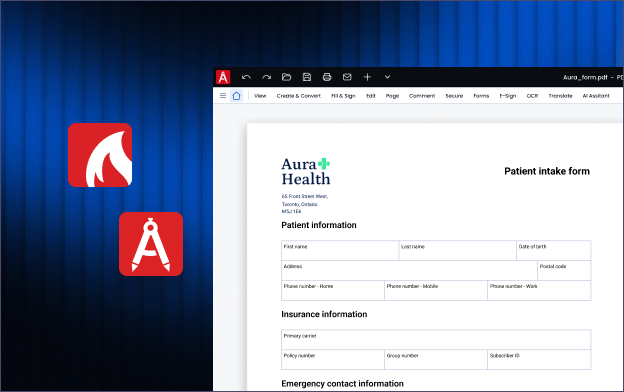The image size is (624, 392).
Task: Click the Phone number - Home field
Action: click(x=333, y=291)
